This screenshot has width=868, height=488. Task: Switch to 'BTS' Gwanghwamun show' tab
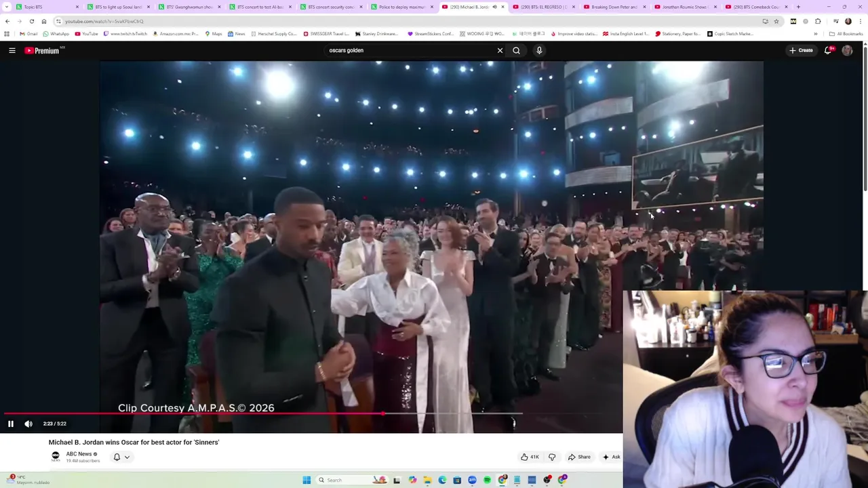(x=189, y=7)
